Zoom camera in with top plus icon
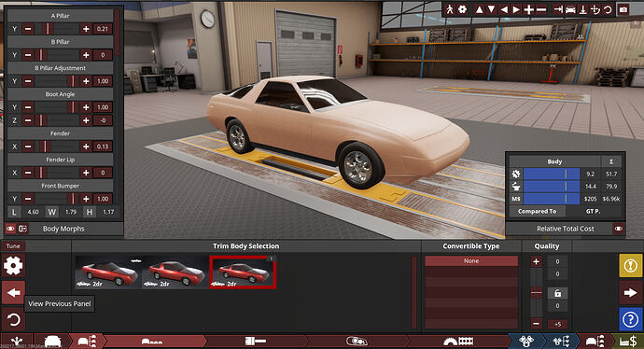Viewport: 644px width, 349px height. [529, 9]
